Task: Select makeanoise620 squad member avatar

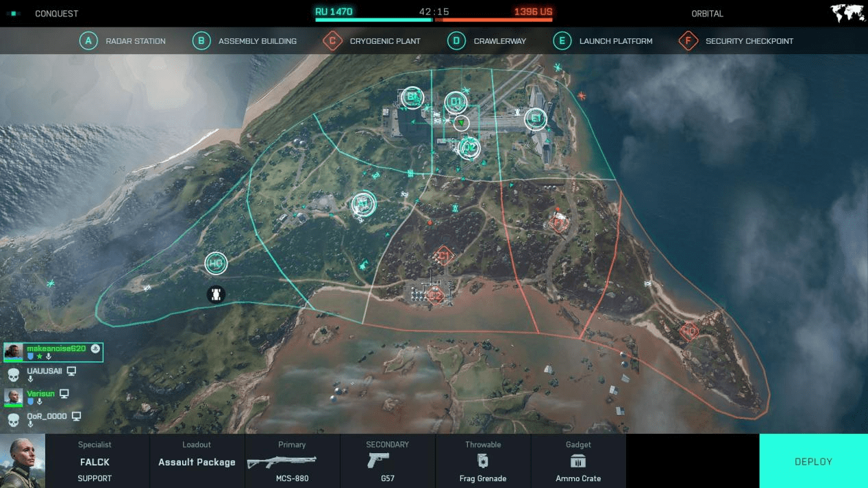Action: (x=13, y=352)
